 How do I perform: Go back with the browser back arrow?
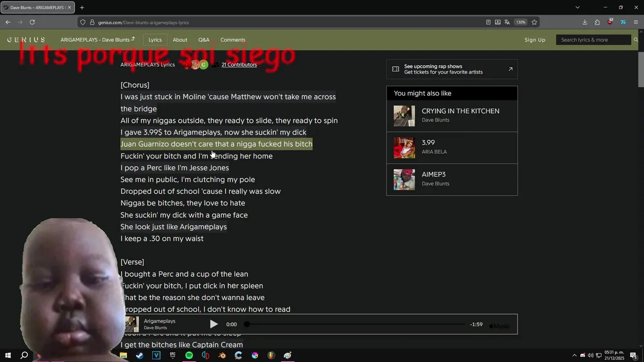point(8,22)
